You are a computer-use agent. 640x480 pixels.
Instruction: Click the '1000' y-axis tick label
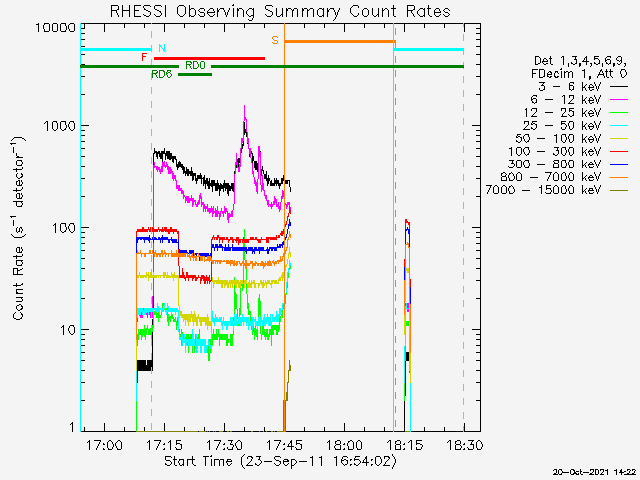tap(60, 126)
